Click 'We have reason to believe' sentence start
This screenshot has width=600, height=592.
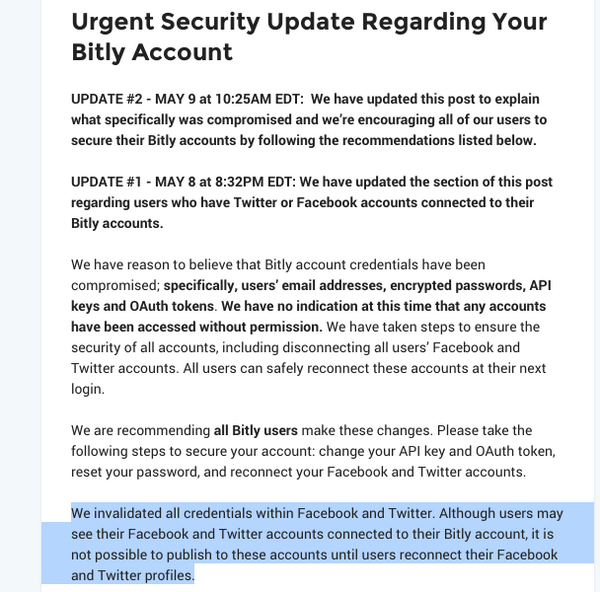point(152,265)
